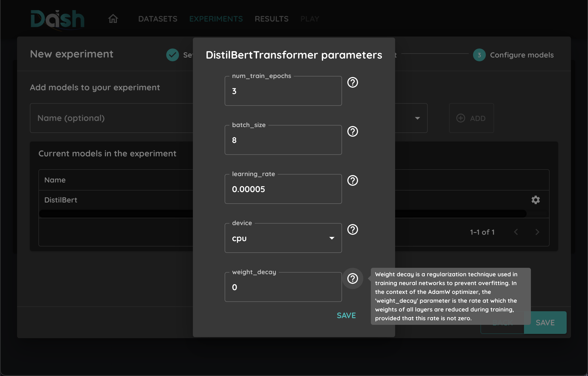Edit the batch_size value 8

(283, 140)
